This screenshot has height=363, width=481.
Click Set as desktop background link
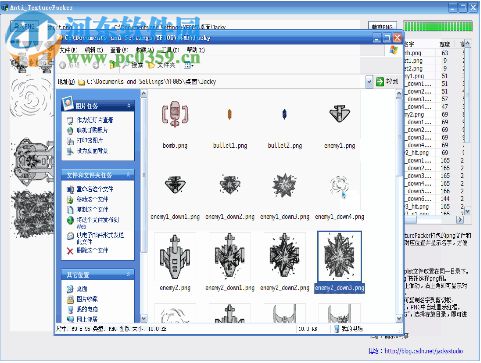[87, 151]
